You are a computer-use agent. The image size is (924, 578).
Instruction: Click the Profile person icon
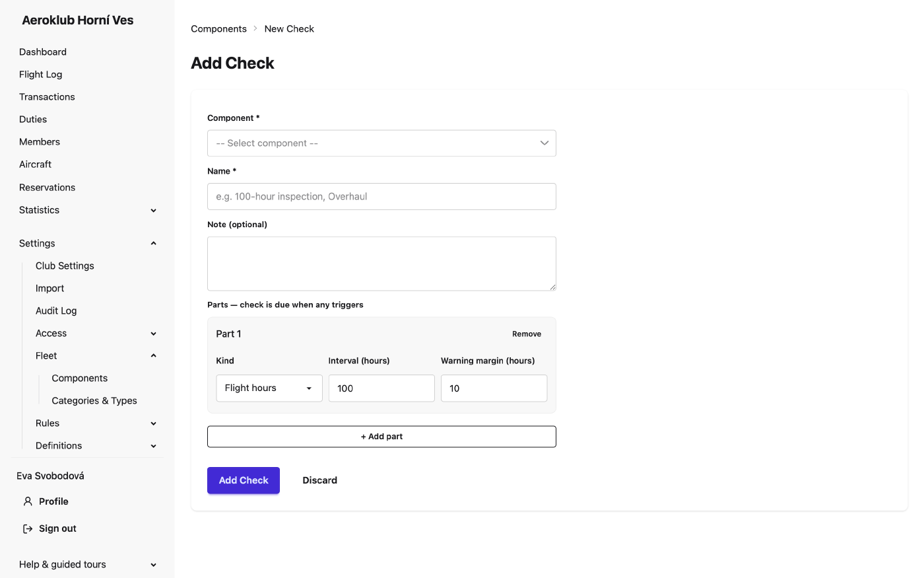(28, 501)
